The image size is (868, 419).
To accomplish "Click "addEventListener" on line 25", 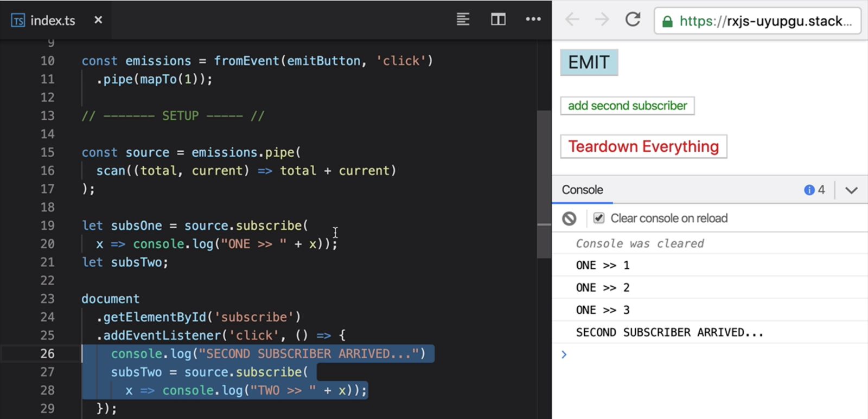I will pos(162,336).
